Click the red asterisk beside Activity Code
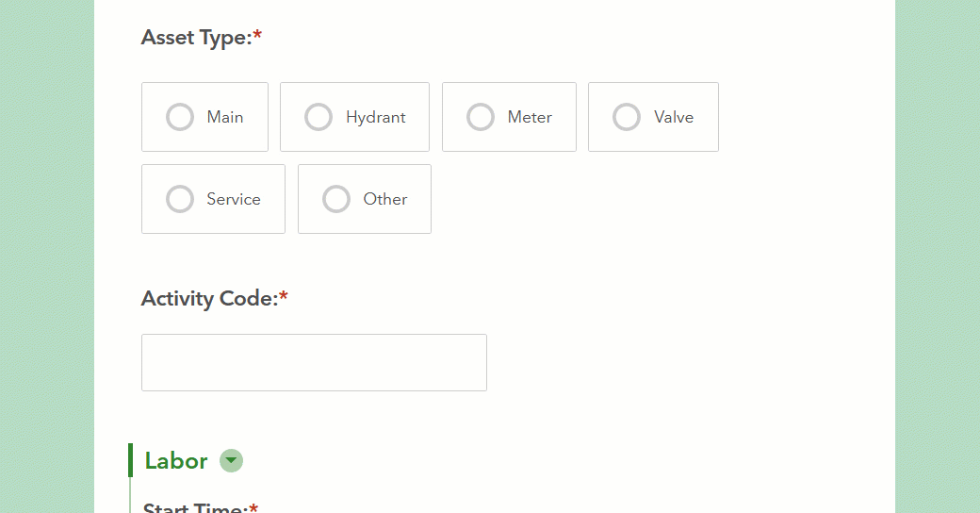980x513 pixels. point(284,296)
